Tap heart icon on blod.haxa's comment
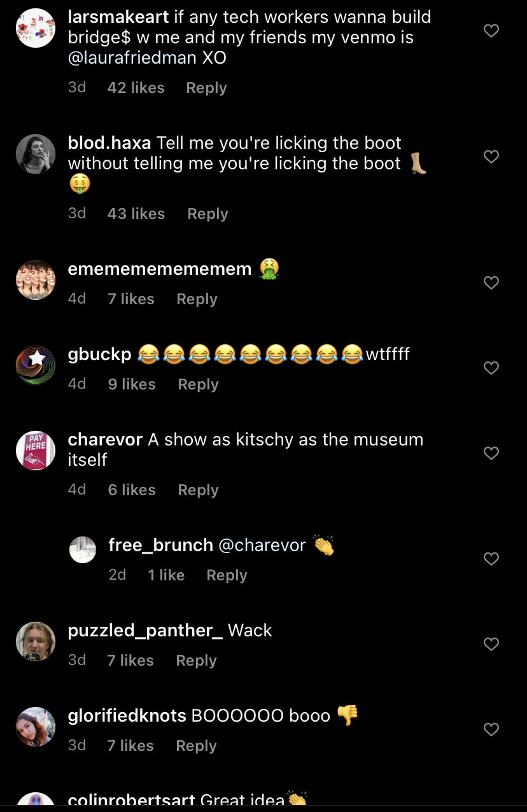This screenshot has height=812, width=527. tap(491, 157)
